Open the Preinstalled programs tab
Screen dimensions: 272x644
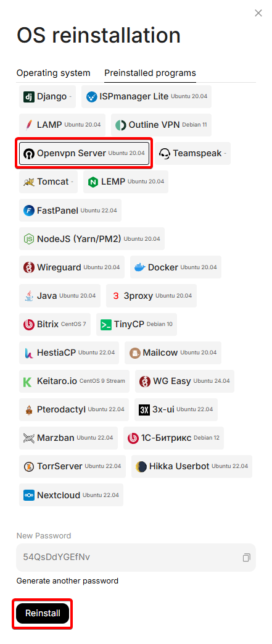pyautogui.click(x=150, y=73)
